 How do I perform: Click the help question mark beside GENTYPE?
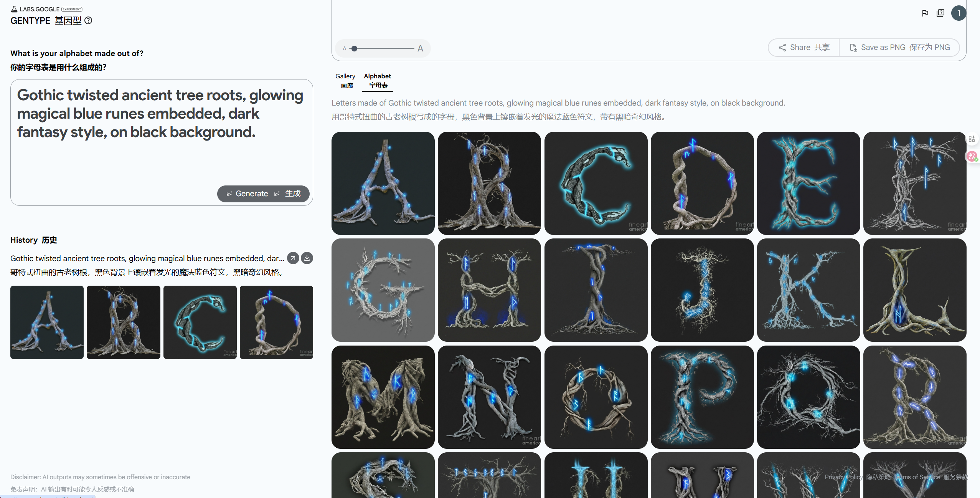pyautogui.click(x=88, y=20)
